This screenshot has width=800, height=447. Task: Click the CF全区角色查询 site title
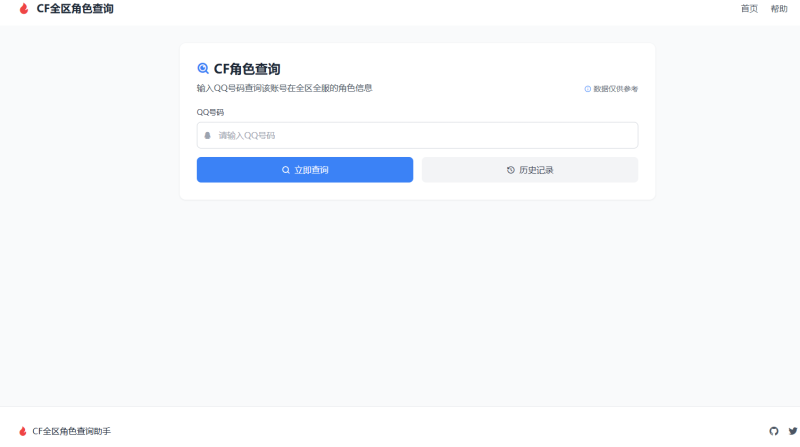pyautogui.click(x=75, y=9)
